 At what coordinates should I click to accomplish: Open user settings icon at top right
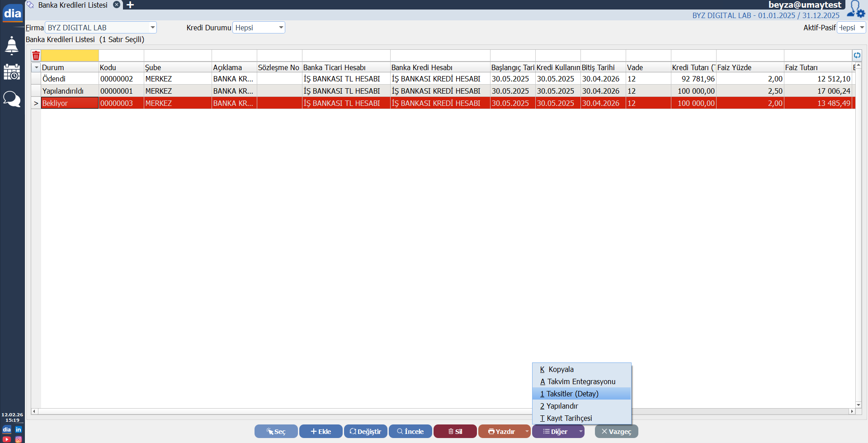click(x=856, y=9)
